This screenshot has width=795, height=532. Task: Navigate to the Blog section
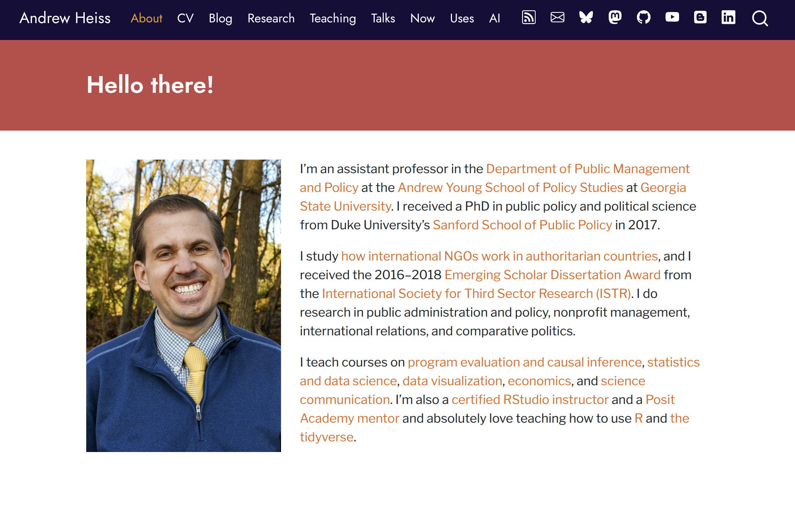point(220,18)
